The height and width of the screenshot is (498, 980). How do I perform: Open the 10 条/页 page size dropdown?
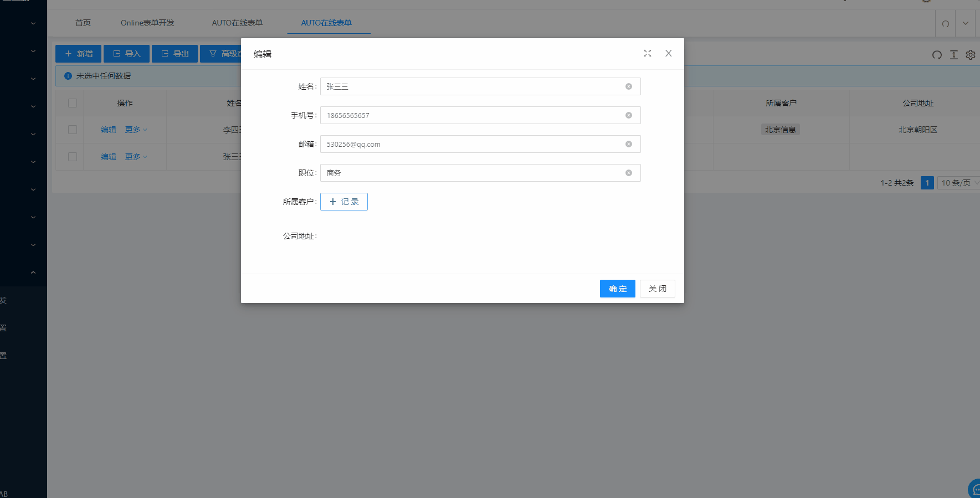(x=959, y=183)
